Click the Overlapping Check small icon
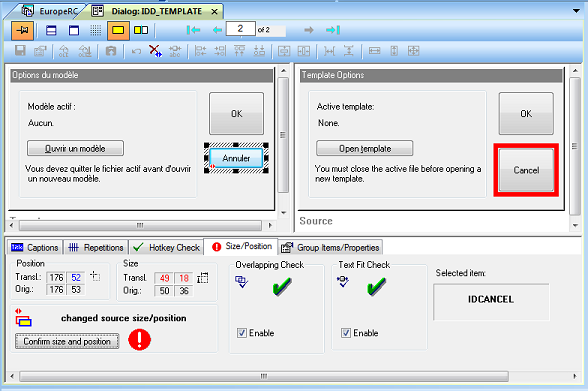This screenshot has width=588, height=391. tap(241, 282)
